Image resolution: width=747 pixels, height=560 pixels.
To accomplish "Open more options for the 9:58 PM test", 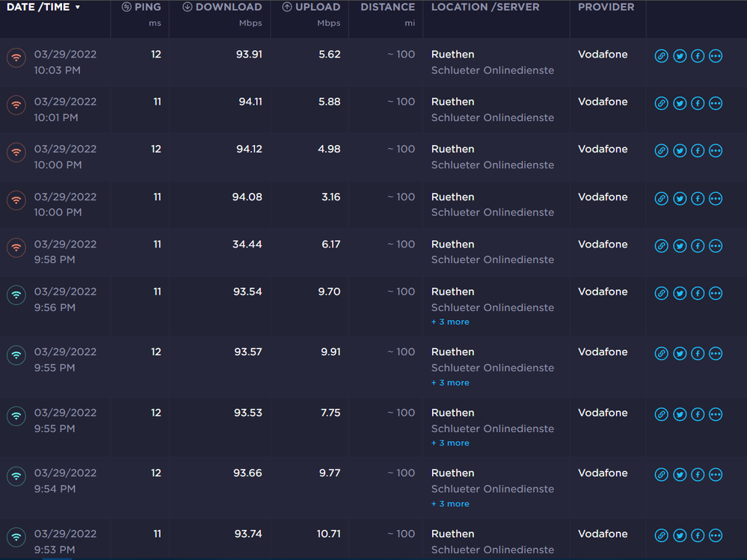I will point(716,246).
